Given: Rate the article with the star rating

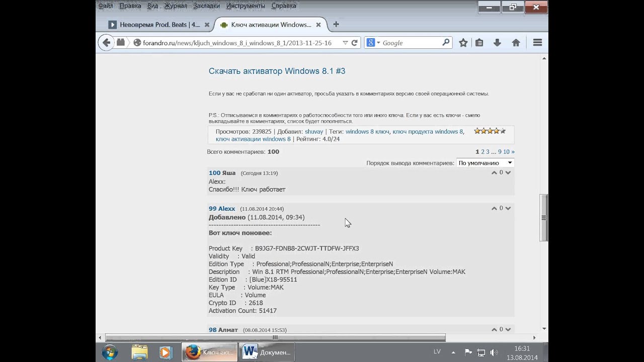Looking at the screenshot, I should click(x=490, y=131).
